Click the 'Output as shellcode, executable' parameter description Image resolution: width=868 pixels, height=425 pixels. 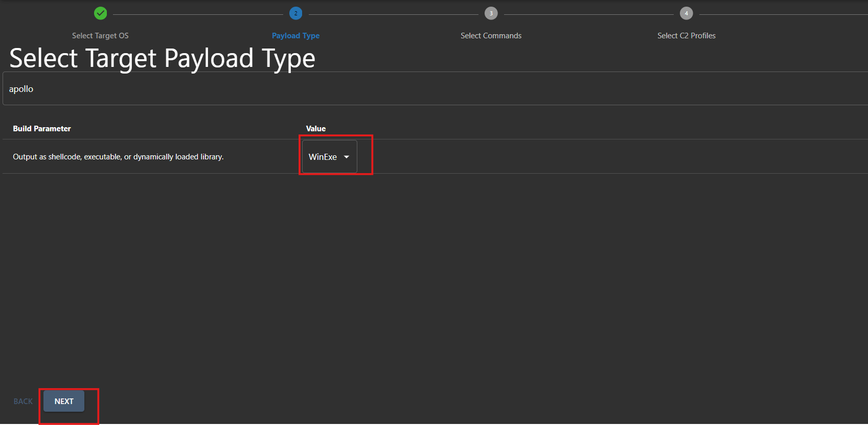[118, 157]
